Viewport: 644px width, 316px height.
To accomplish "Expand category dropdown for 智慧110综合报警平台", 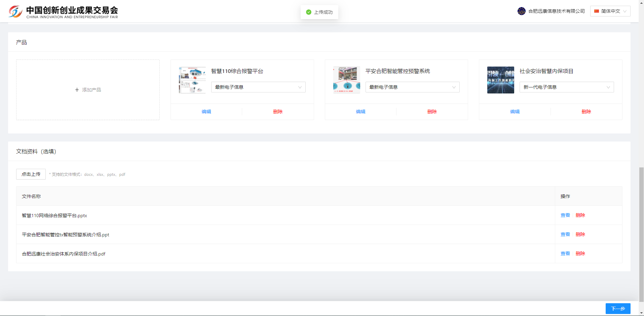I will click(258, 87).
